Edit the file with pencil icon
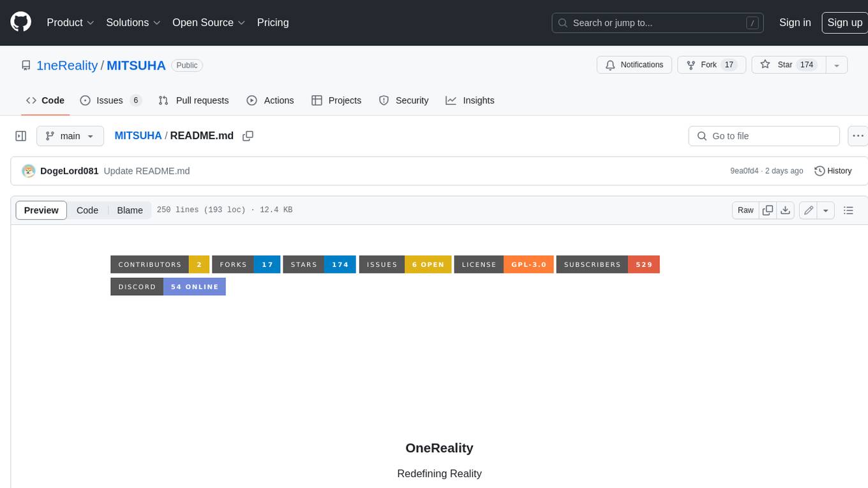Viewport: 868px width, 488px height. tap(809, 210)
